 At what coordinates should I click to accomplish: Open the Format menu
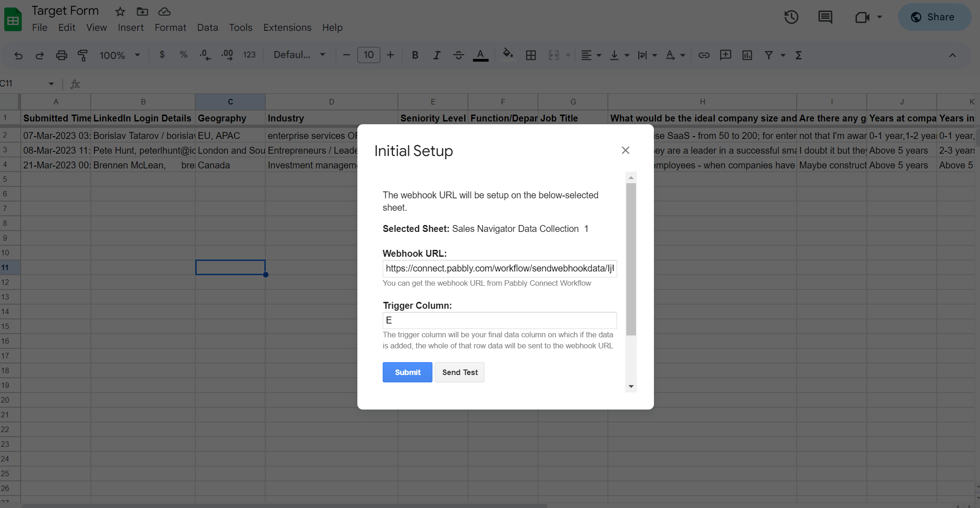(x=170, y=28)
